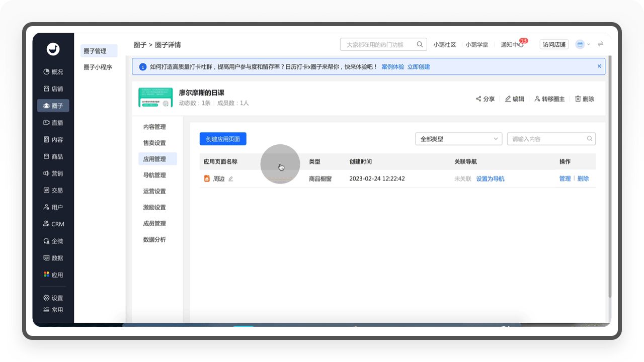Open the 数据 section in the sidebar

(x=53, y=258)
